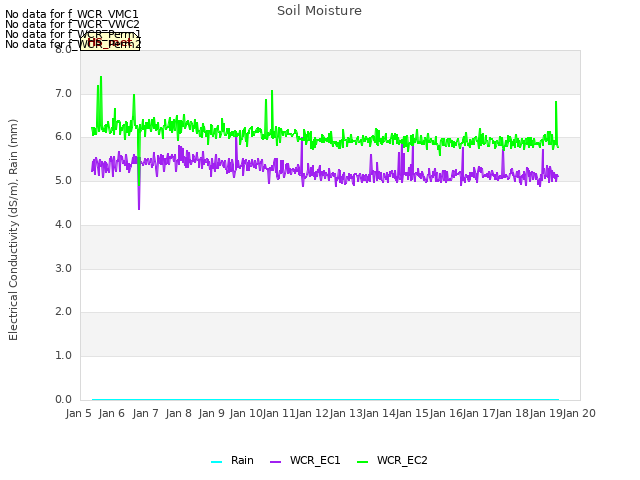The width and height of the screenshot is (640, 480).
Task: Click the WCR_EC2 green legend swatch
Action: point(362,462)
